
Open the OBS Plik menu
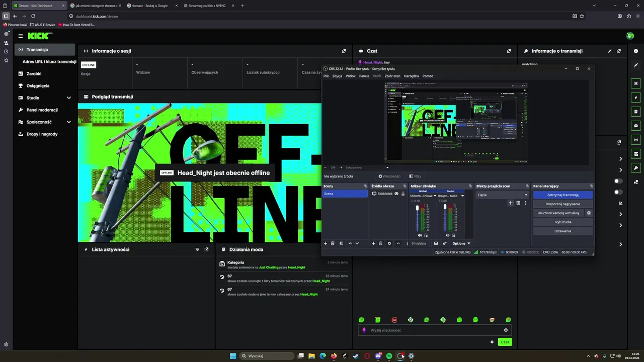(x=326, y=76)
